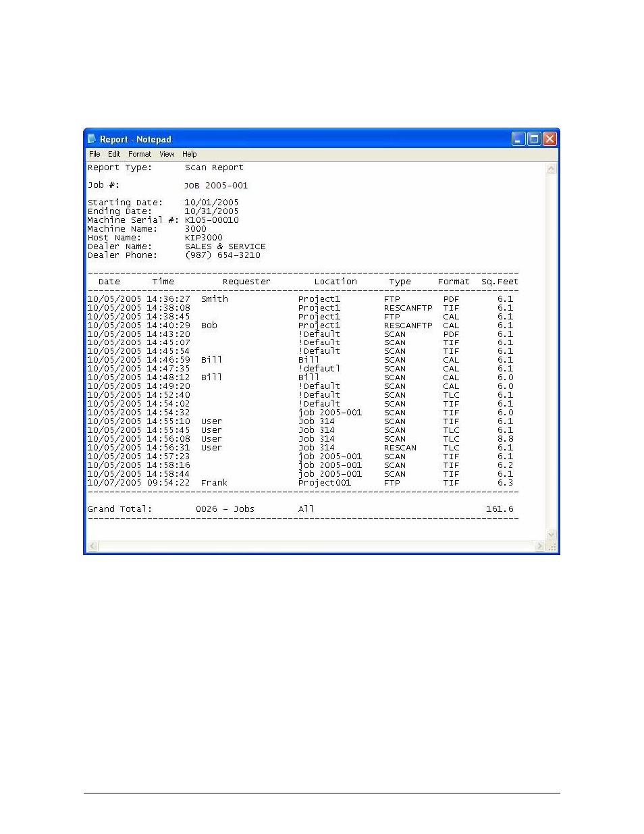
Task: Maximize the Report Notepad window
Action: pyautogui.click(x=534, y=139)
